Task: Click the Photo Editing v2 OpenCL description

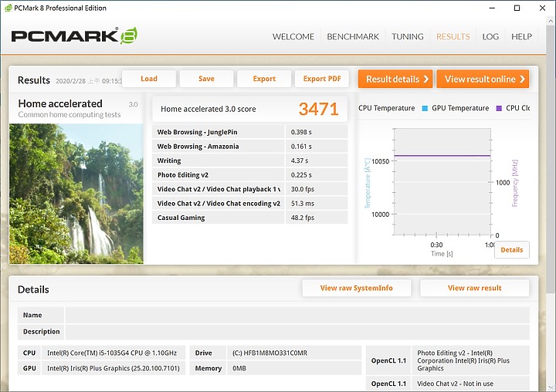Action: point(463,360)
